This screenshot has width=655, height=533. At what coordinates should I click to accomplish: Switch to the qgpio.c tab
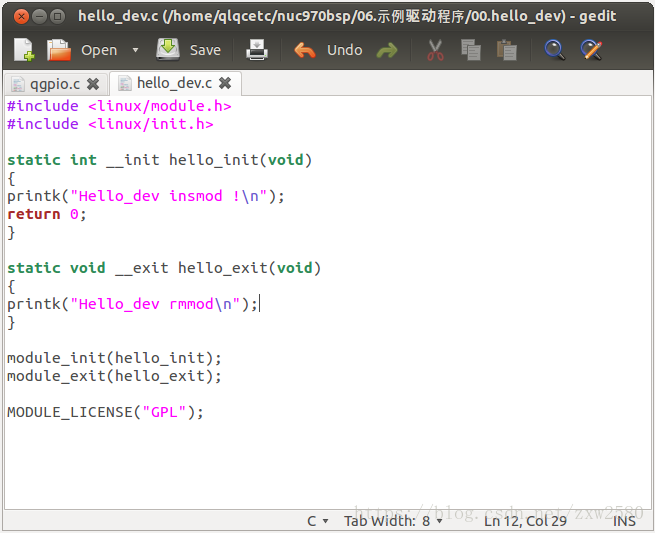(55, 84)
